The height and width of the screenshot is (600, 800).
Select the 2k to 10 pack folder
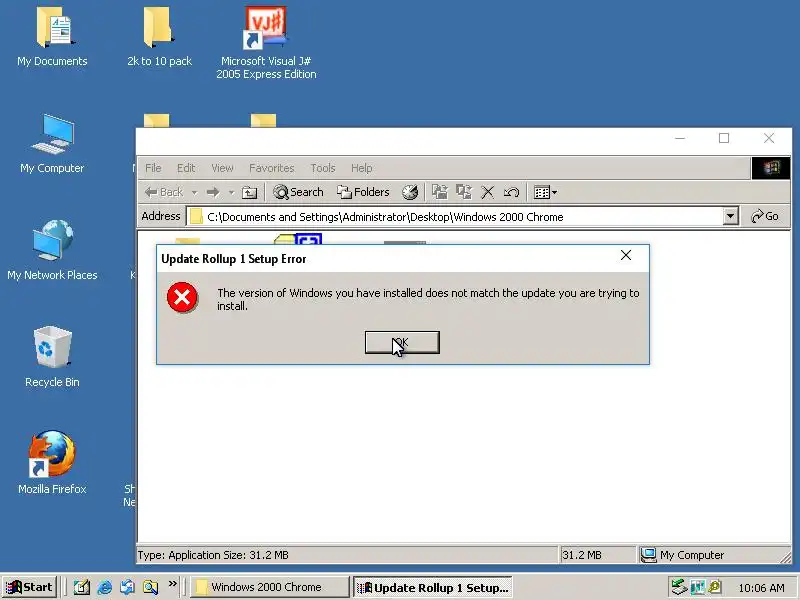click(159, 37)
